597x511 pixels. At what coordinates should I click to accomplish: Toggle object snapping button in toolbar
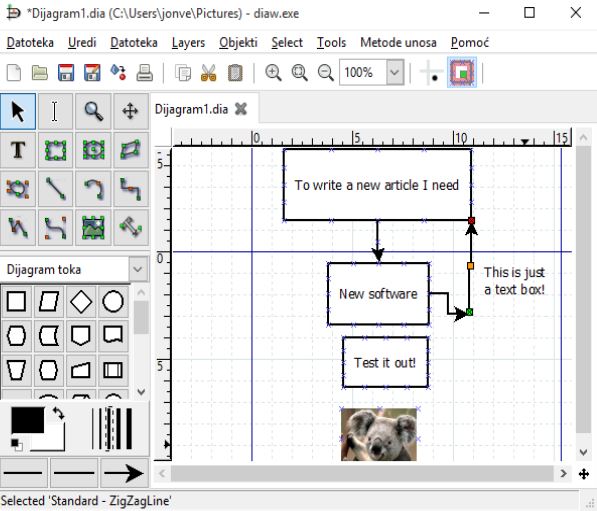(x=462, y=72)
